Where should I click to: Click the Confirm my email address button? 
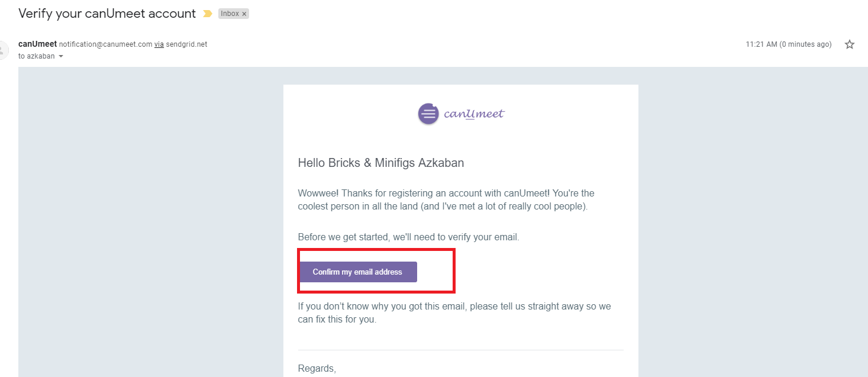pos(357,272)
